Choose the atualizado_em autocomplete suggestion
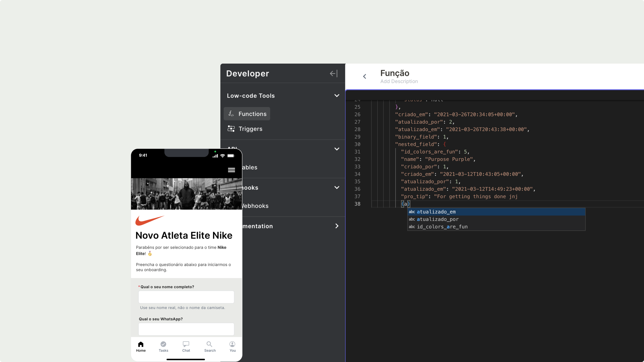 pos(436,212)
